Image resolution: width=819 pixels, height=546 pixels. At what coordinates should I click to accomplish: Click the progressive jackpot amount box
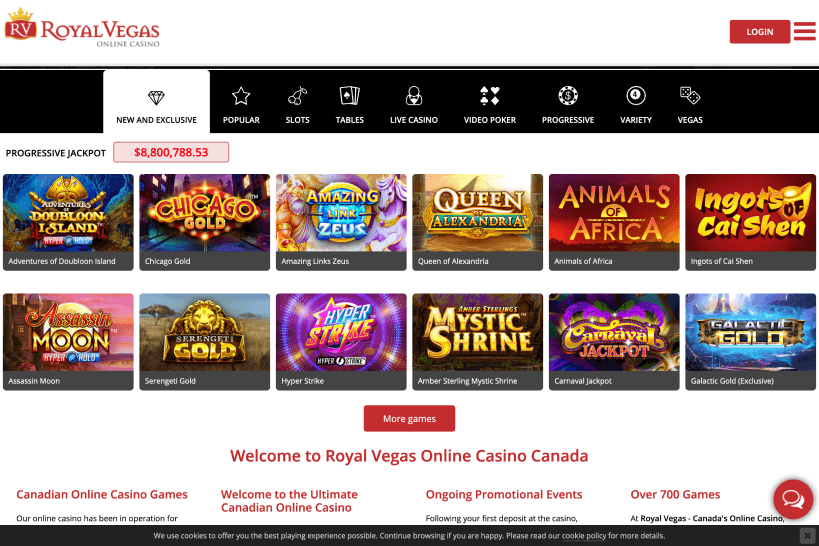171,153
